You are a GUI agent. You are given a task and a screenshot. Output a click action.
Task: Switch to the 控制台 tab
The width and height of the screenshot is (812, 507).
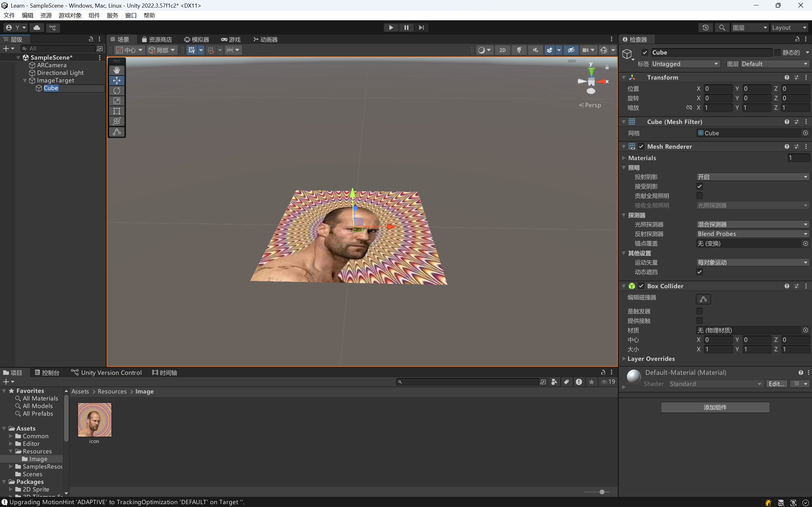47,373
